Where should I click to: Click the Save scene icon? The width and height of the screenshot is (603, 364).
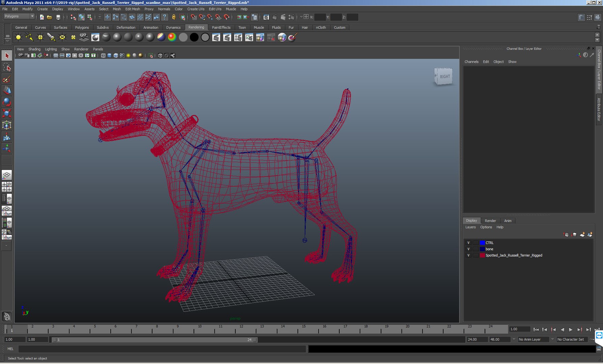click(58, 17)
